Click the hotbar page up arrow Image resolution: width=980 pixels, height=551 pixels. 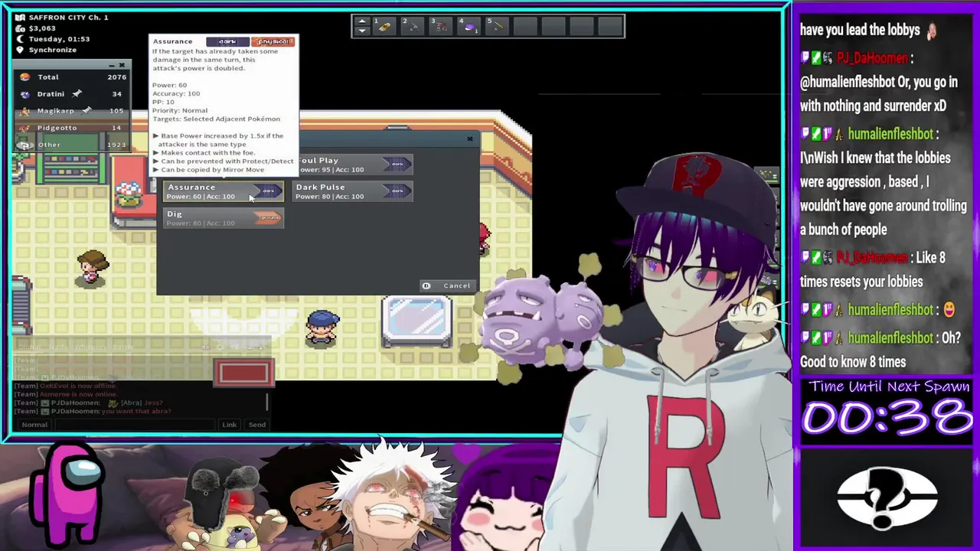362,21
